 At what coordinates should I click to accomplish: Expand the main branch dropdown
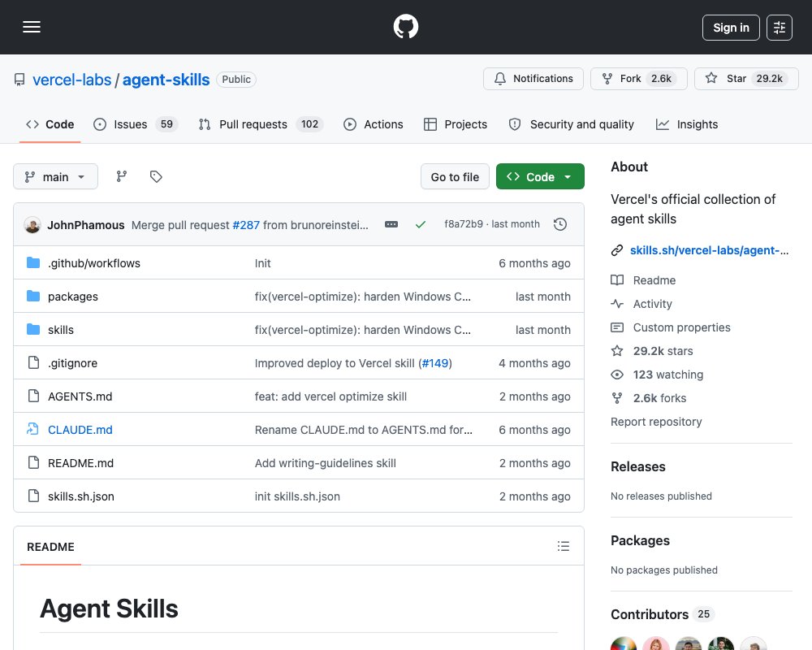pos(55,177)
